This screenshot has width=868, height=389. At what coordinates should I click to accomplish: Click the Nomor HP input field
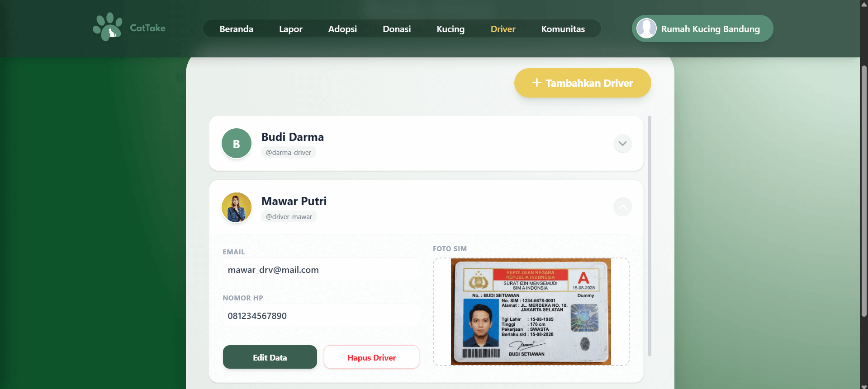click(321, 316)
